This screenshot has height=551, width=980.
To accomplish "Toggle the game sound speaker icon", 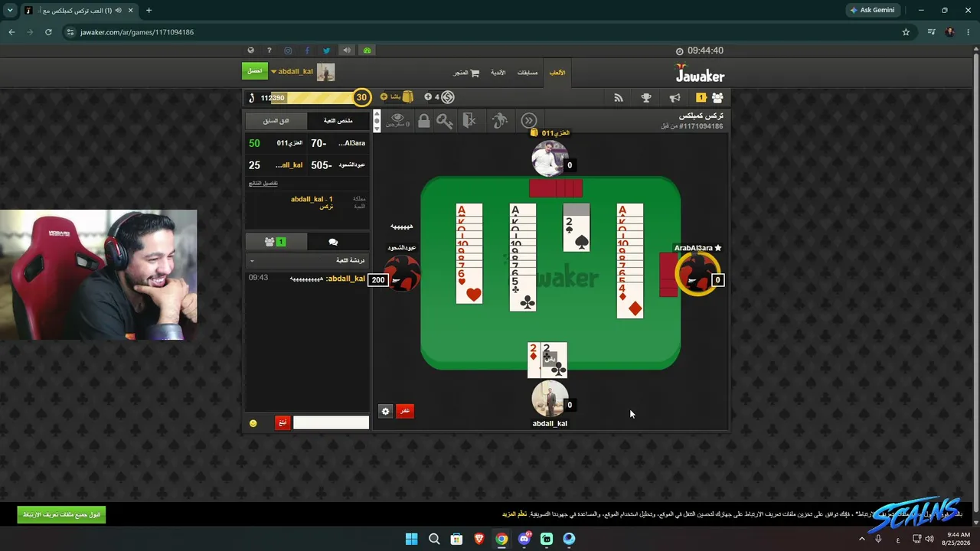I will 347,51.
